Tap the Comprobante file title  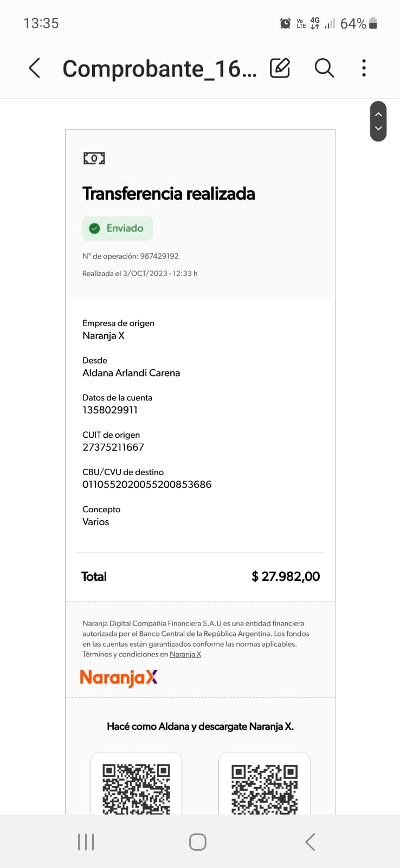point(159,69)
